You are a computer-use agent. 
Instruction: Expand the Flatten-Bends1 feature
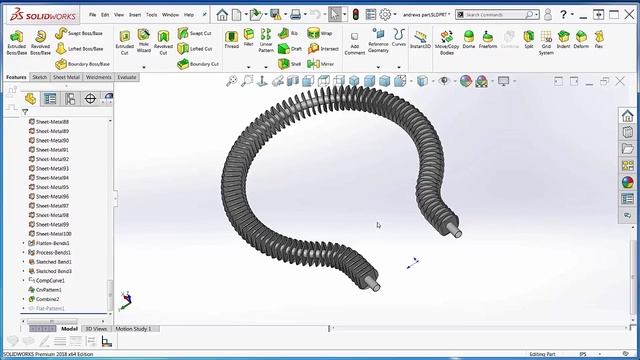tap(23, 243)
